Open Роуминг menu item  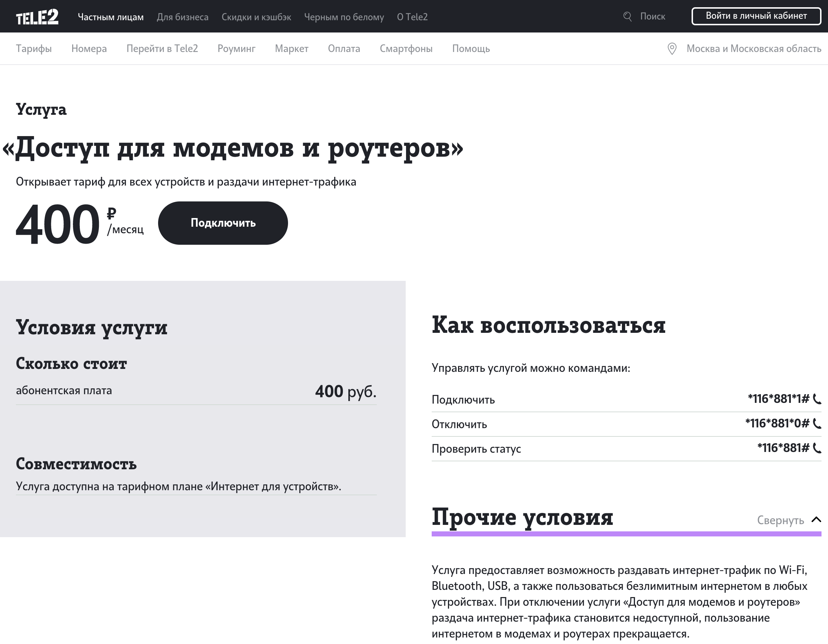click(236, 48)
